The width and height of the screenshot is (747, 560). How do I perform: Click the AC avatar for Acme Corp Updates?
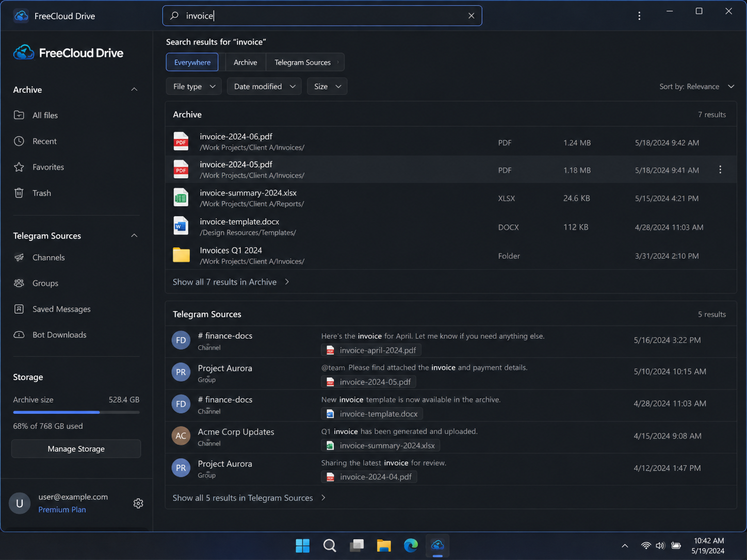[x=181, y=436]
